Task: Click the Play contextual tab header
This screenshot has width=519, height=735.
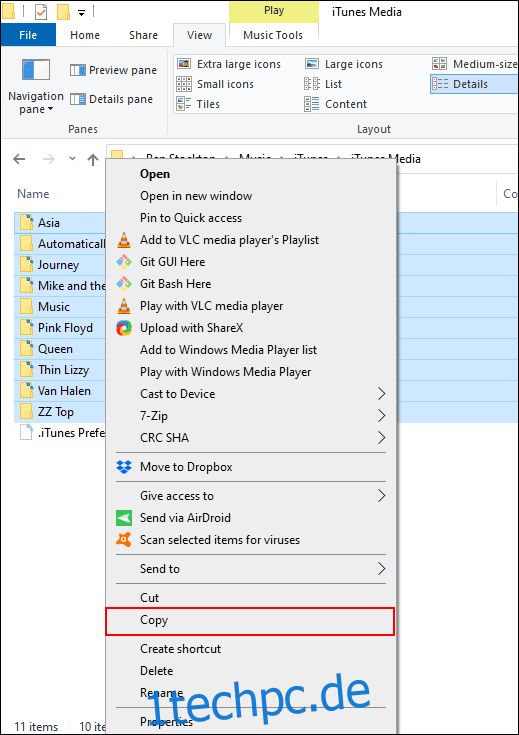Action: pyautogui.click(x=274, y=11)
